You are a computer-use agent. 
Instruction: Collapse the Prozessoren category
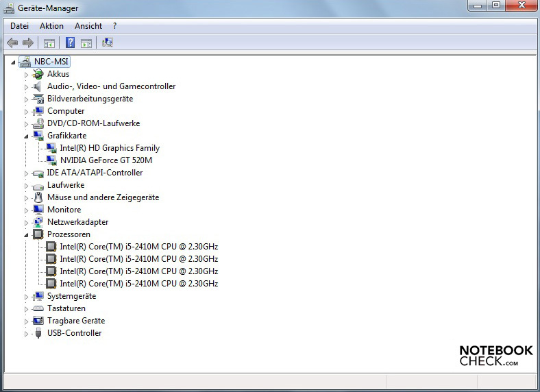(x=26, y=236)
